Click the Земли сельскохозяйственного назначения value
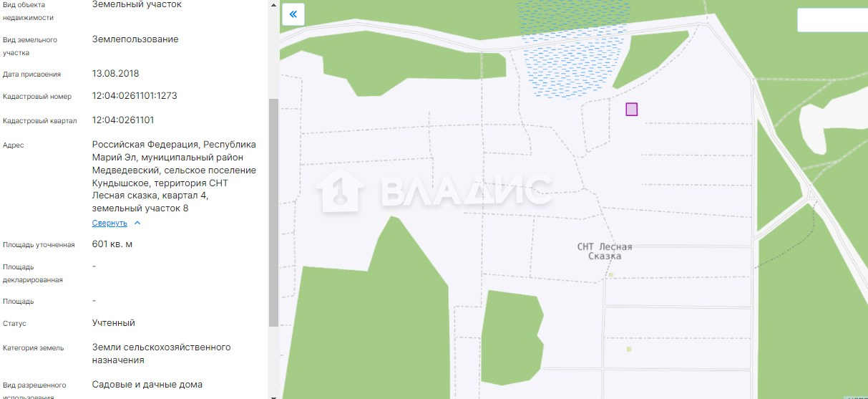The height and width of the screenshot is (399, 868). pyautogui.click(x=162, y=354)
